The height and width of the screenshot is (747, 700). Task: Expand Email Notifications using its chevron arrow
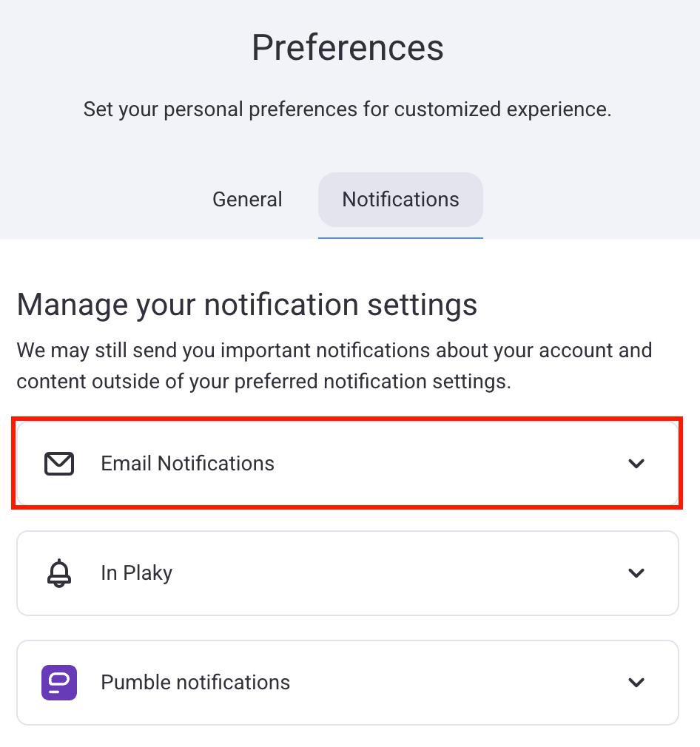tap(636, 464)
